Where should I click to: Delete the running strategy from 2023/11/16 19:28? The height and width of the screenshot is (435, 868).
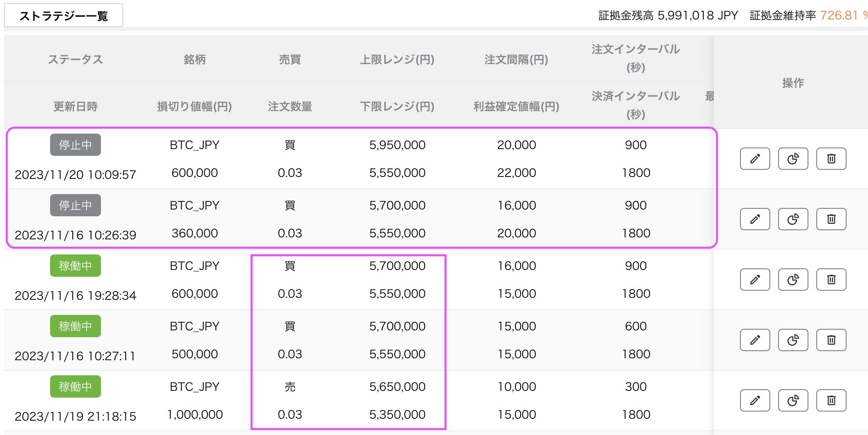pyautogui.click(x=831, y=280)
